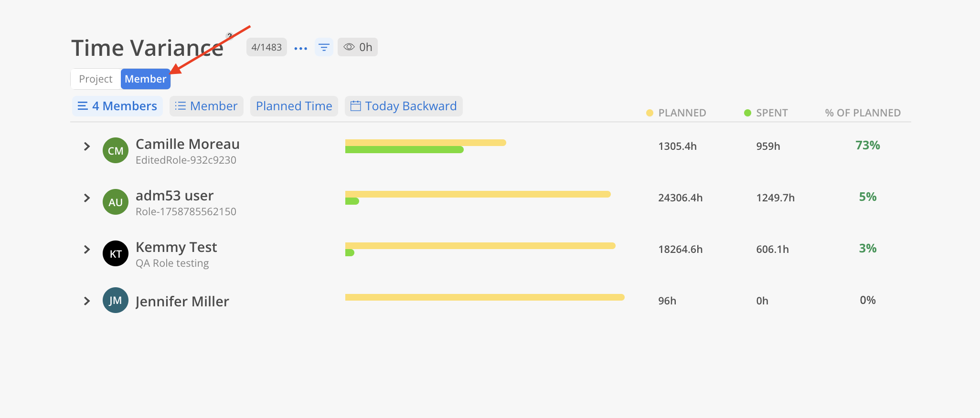The width and height of the screenshot is (980, 418).
Task: Select the Member tab
Action: pyautogui.click(x=146, y=79)
